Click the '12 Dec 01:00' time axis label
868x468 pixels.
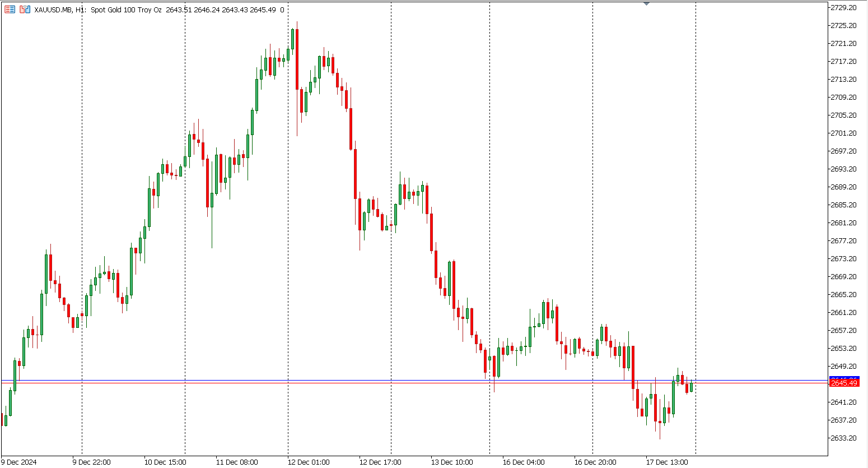tap(309, 462)
